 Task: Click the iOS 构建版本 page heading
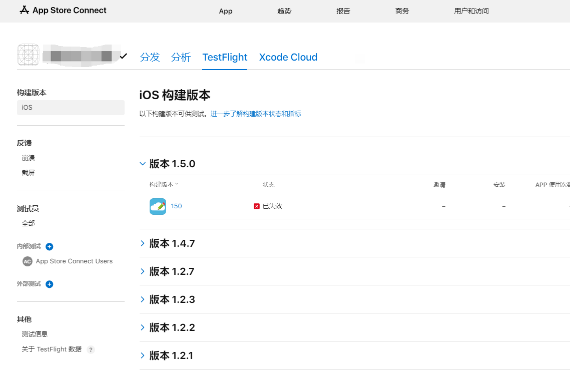pyautogui.click(x=175, y=95)
